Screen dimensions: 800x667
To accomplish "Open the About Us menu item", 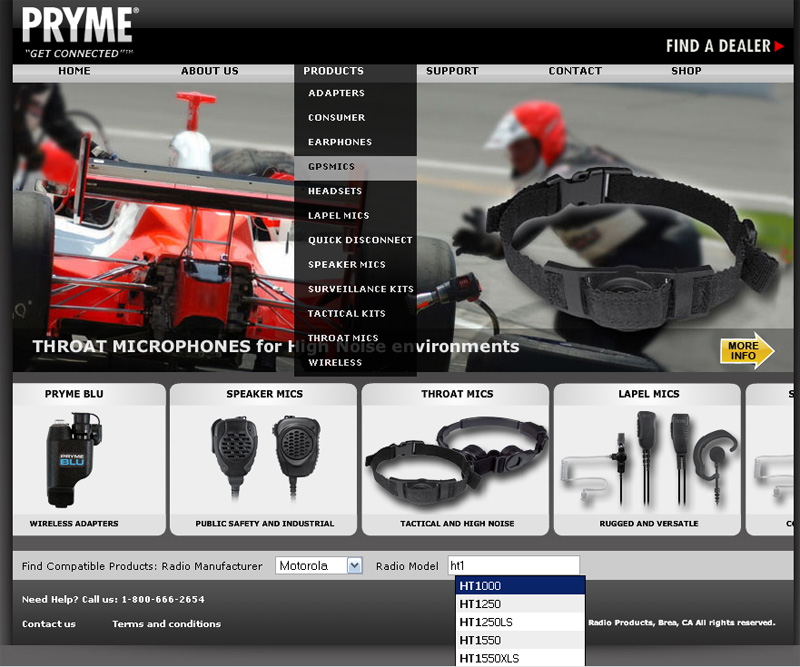I will [209, 71].
